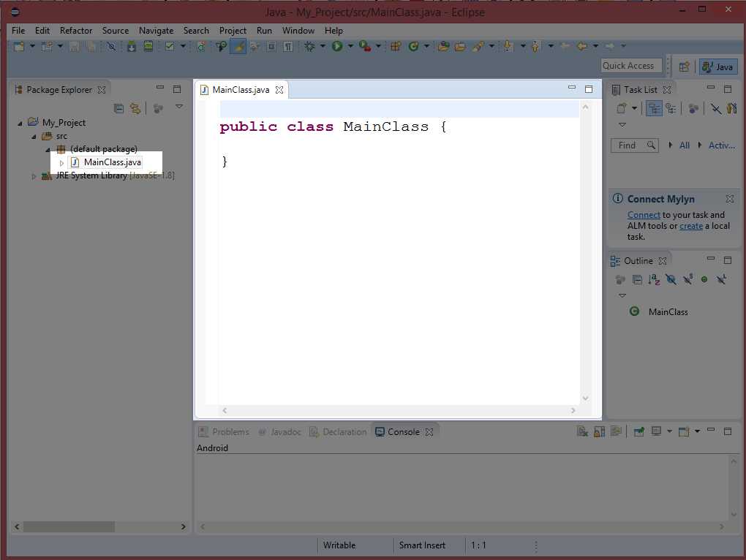Click inside the Quick Access field
Screen dimensions: 746x560
(x=630, y=65)
